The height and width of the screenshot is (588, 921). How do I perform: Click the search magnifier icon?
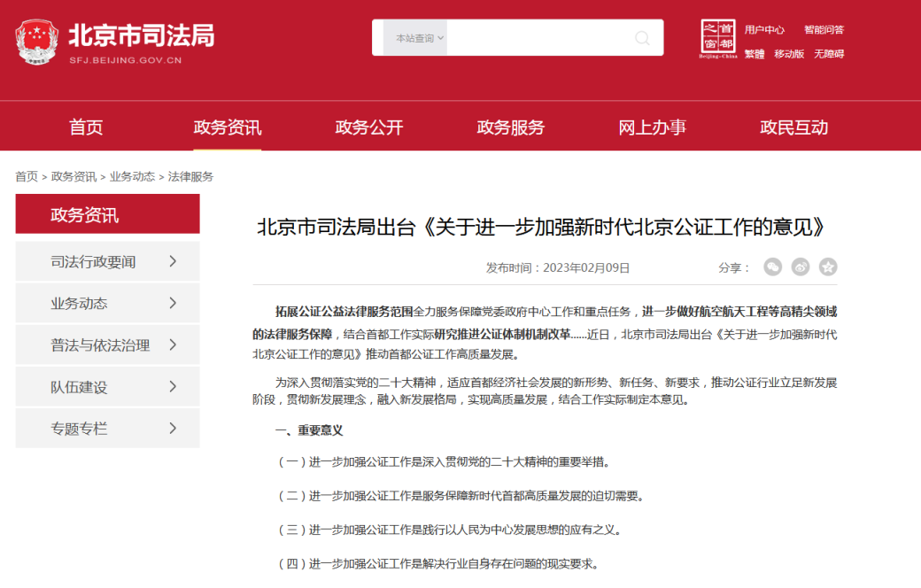coord(643,38)
